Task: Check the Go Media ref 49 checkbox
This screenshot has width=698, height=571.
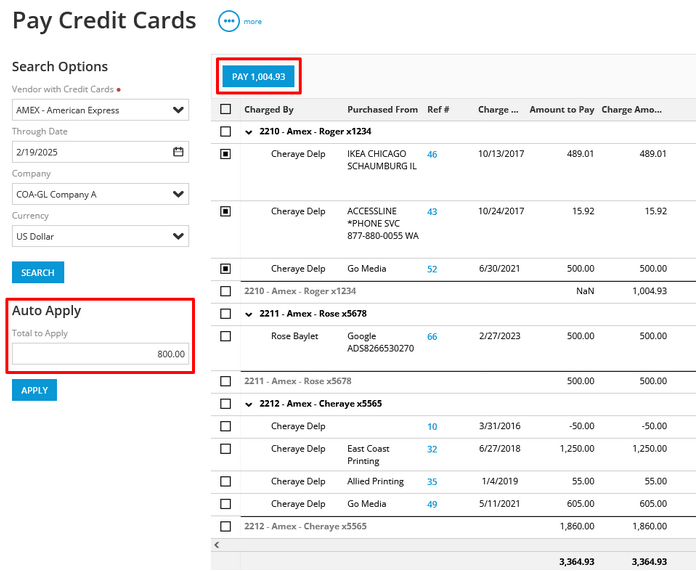Action: click(x=226, y=504)
